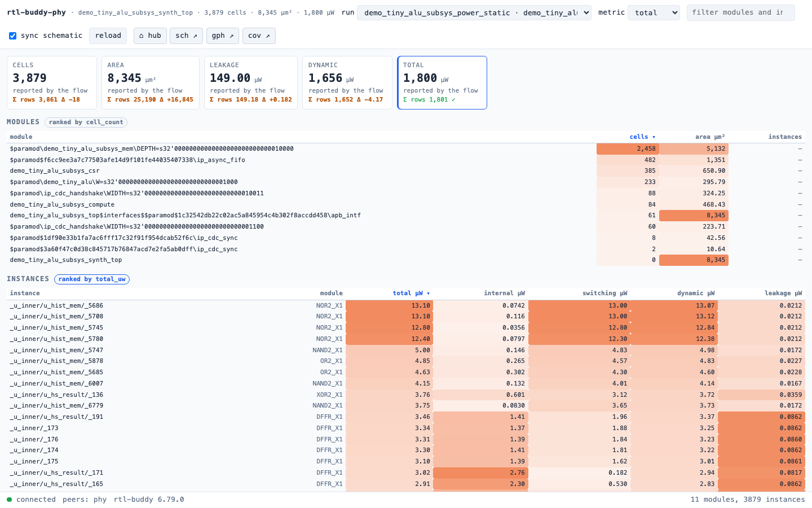Click the ranked by total_uw badge
The image size is (812, 508).
click(92, 279)
